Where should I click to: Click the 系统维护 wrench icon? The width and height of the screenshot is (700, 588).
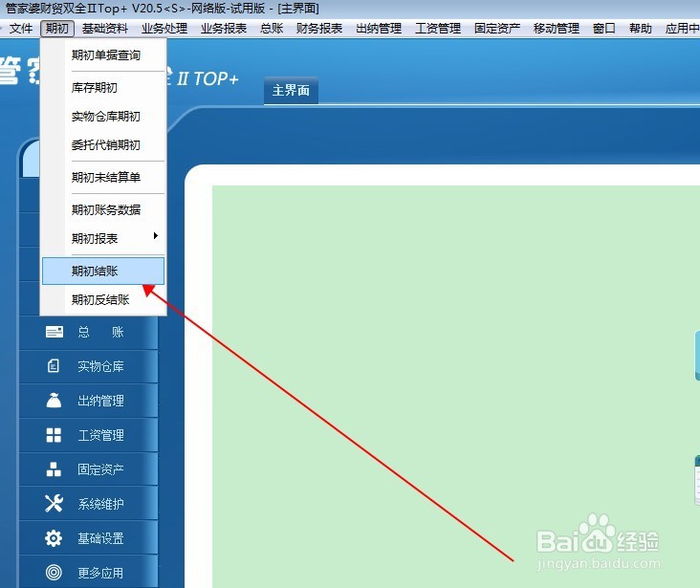tap(54, 504)
